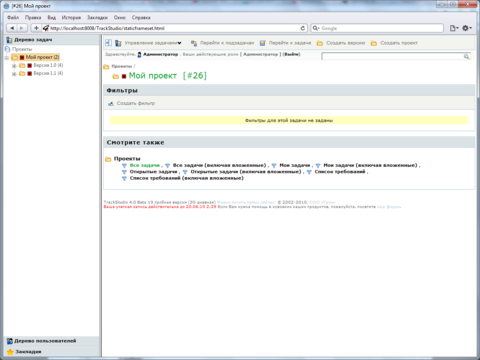
Task: Click the Создать версию folder icon
Action: pos(320,43)
